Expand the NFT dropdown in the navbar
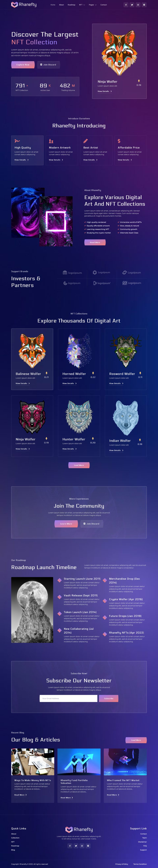 click(82, 5)
